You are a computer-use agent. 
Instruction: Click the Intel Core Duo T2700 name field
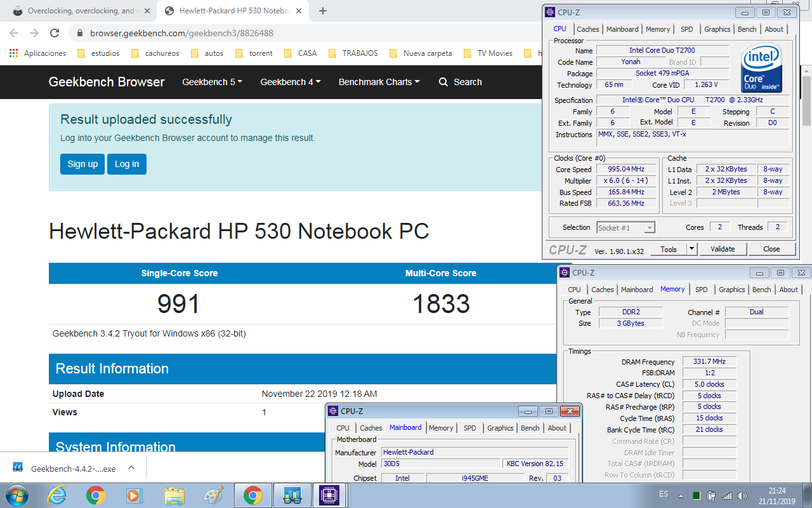(662, 50)
